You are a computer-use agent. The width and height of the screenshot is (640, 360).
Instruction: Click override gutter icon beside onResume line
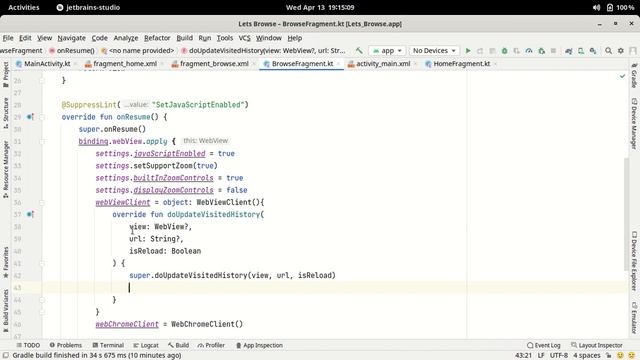coord(30,117)
